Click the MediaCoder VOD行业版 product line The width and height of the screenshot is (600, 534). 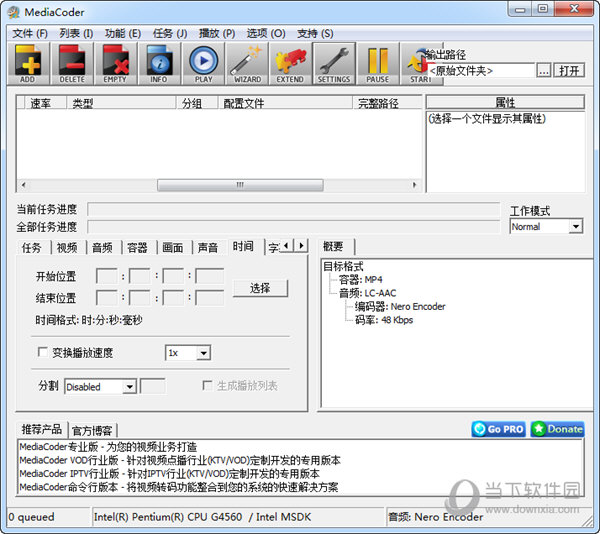[x=180, y=460]
